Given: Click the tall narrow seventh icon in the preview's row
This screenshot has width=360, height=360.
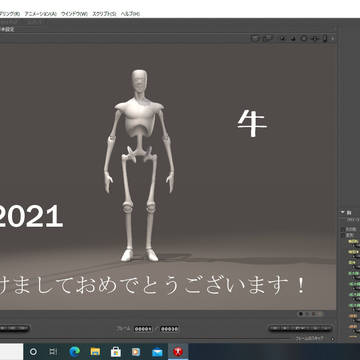Looking at the screenshot, I should (x=325, y=38).
